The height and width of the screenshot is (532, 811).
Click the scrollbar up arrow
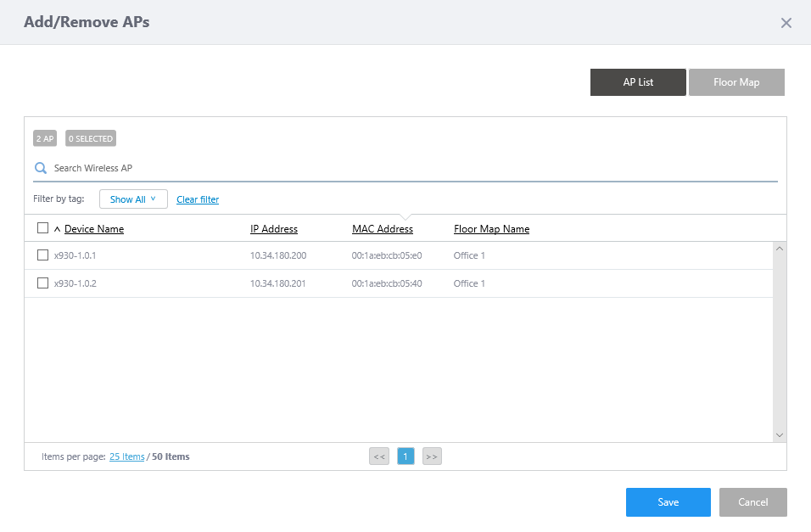[x=780, y=249]
